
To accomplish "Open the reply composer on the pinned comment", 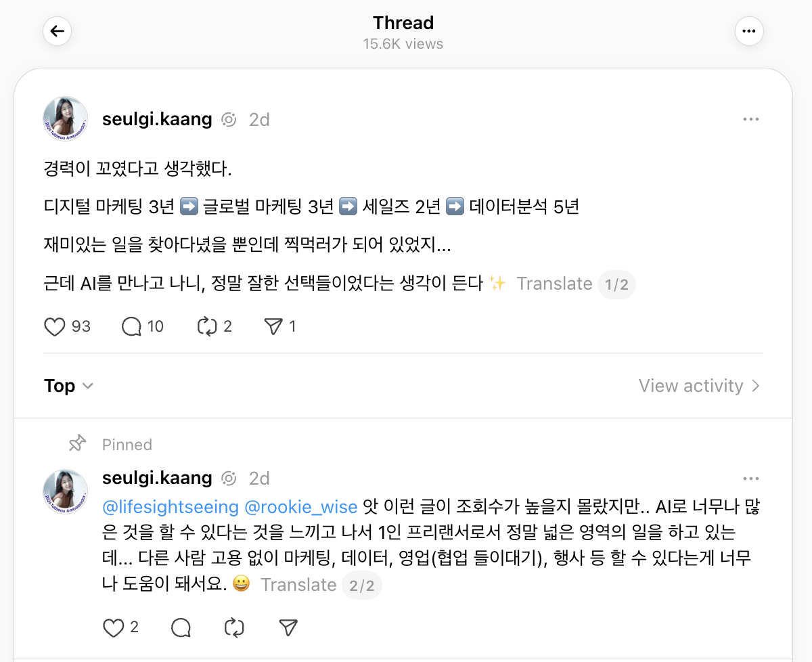I will (x=179, y=627).
